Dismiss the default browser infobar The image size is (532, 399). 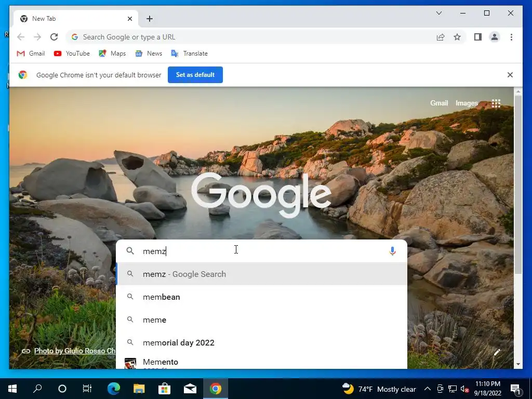point(510,75)
